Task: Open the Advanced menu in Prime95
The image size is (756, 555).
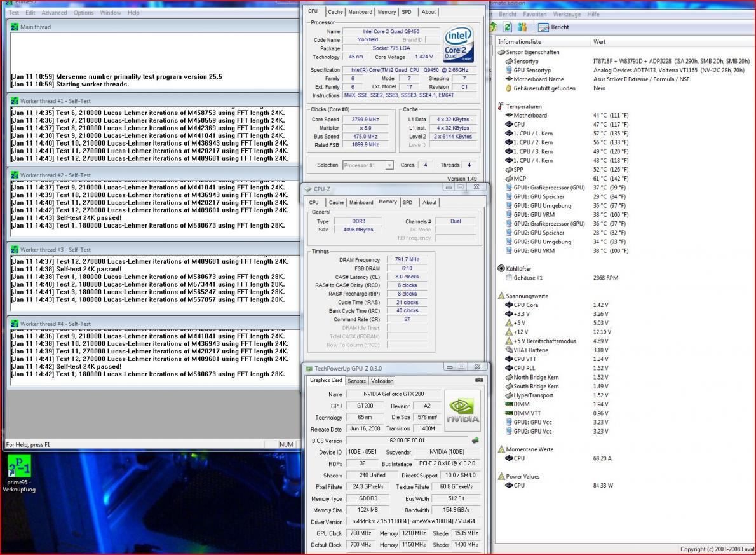Action: click(x=54, y=13)
